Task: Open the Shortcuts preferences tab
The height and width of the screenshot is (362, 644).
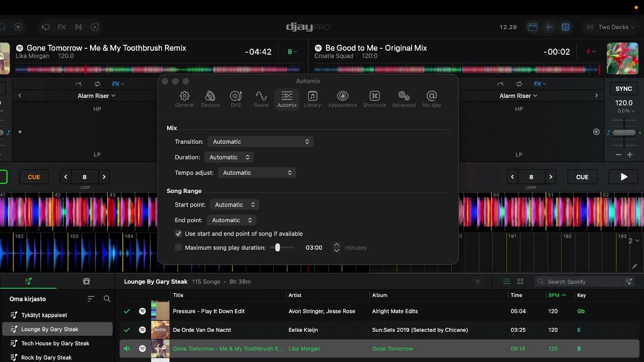Action: click(374, 99)
